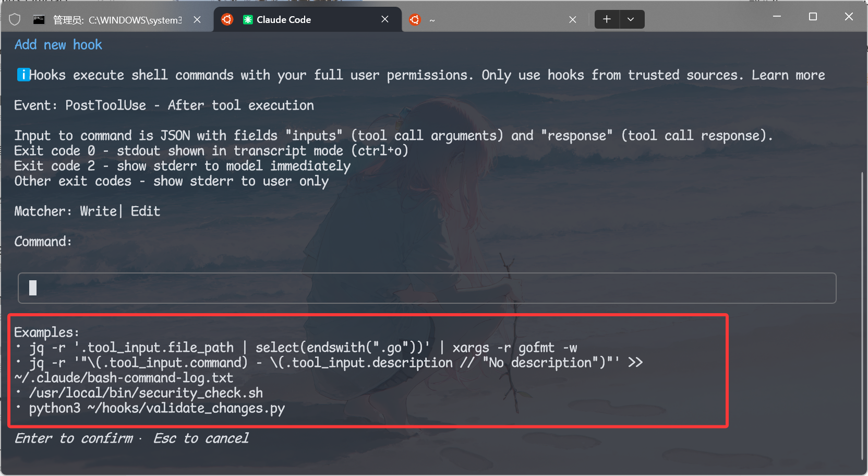This screenshot has width=868, height=476.
Task: Click the blue info icon before Hooks
Action: [22, 75]
